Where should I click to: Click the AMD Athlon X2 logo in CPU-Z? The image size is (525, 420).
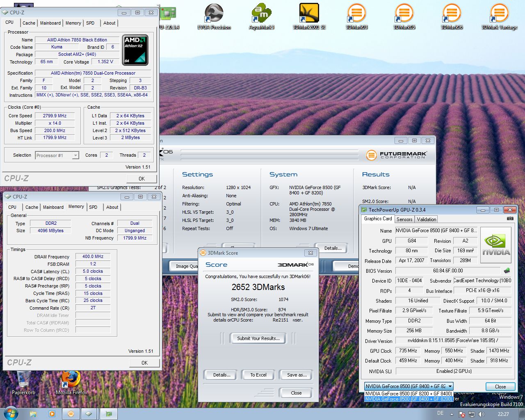pos(135,50)
